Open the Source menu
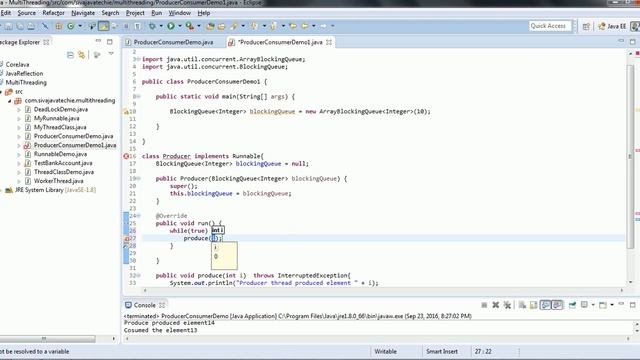Screen dimensions: 640x360 27,13
